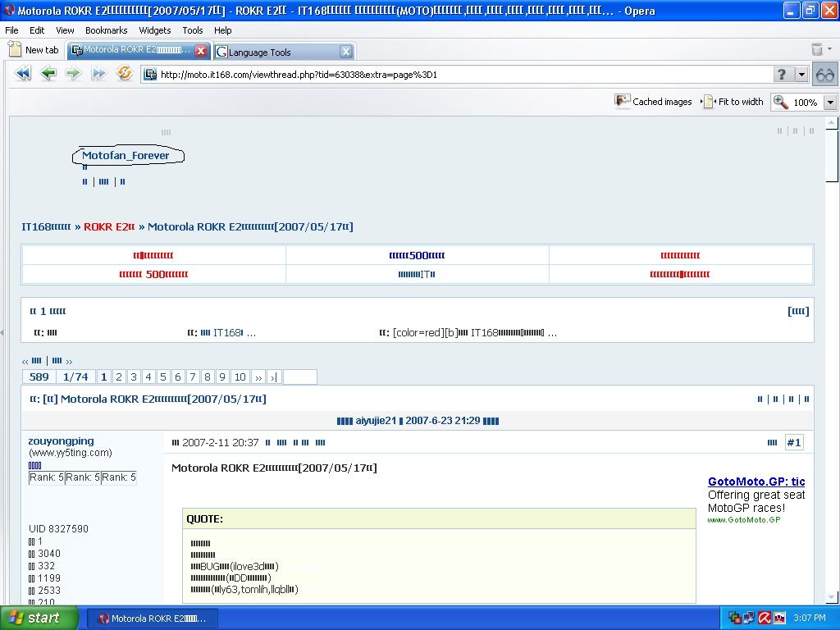
Task: Open the help question-mark button
Action: [782, 75]
